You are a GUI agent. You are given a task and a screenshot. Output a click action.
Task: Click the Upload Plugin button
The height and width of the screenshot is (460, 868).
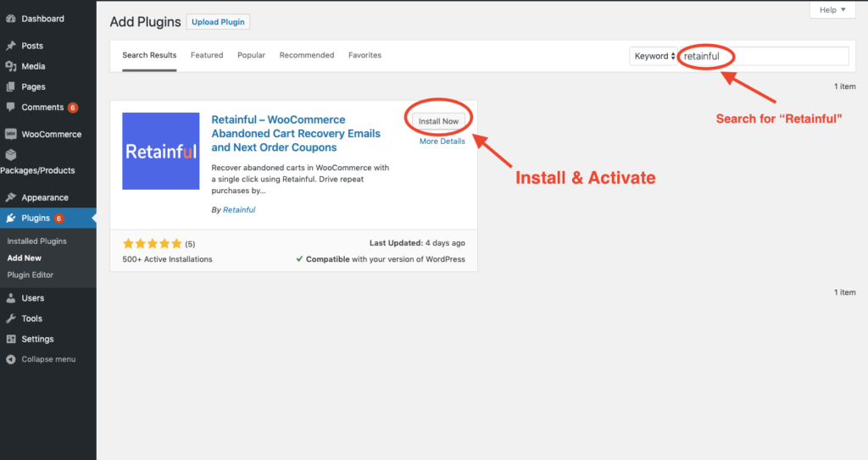coord(218,21)
